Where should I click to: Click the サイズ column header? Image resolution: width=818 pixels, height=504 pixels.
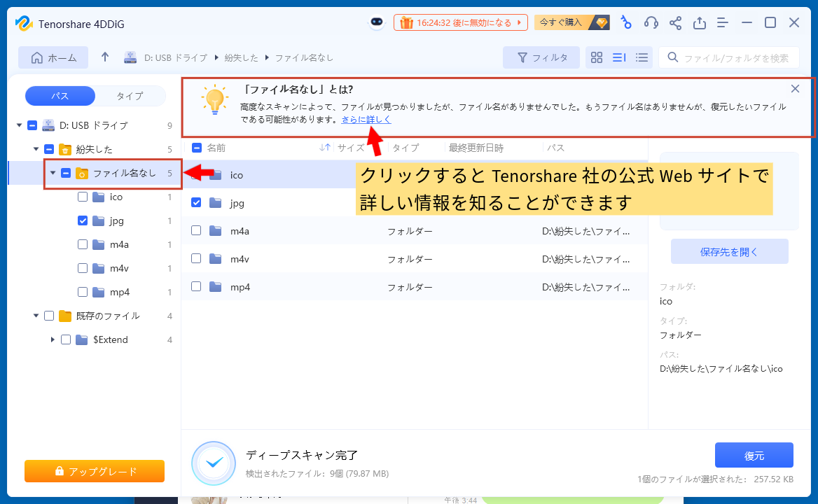[x=351, y=148]
